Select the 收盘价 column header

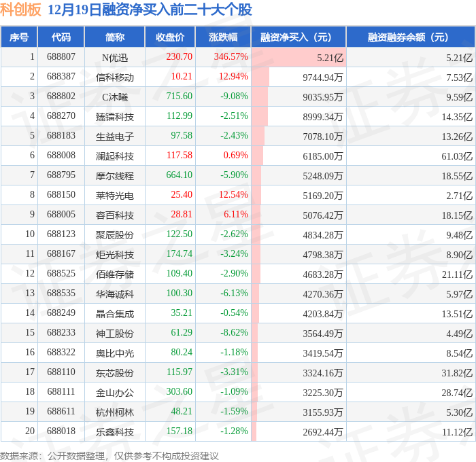click(170, 37)
